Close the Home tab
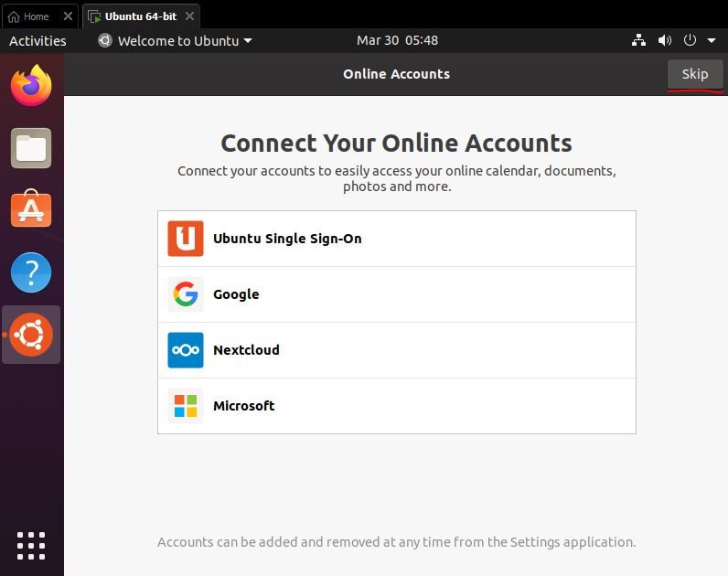Screen dimensions: 728x576 (69, 16)
